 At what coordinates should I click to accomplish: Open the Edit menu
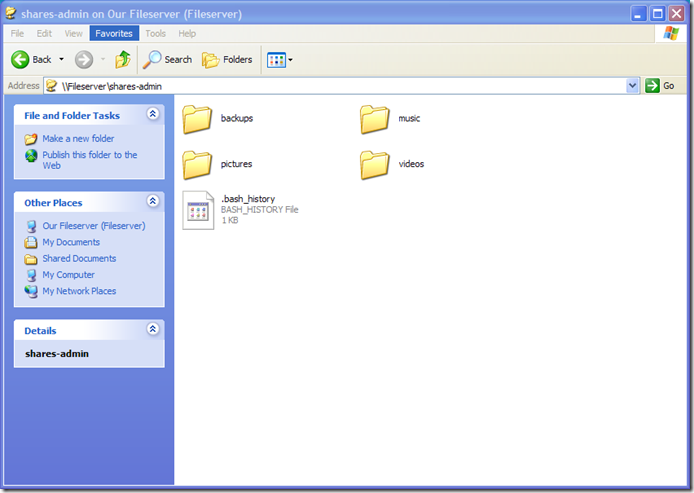tap(44, 34)
